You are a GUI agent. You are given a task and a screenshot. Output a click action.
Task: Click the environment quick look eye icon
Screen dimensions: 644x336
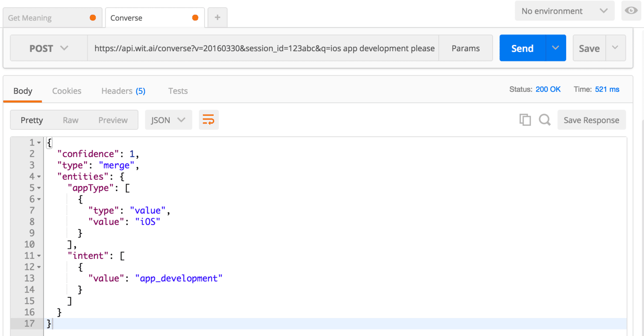[631, 11]
